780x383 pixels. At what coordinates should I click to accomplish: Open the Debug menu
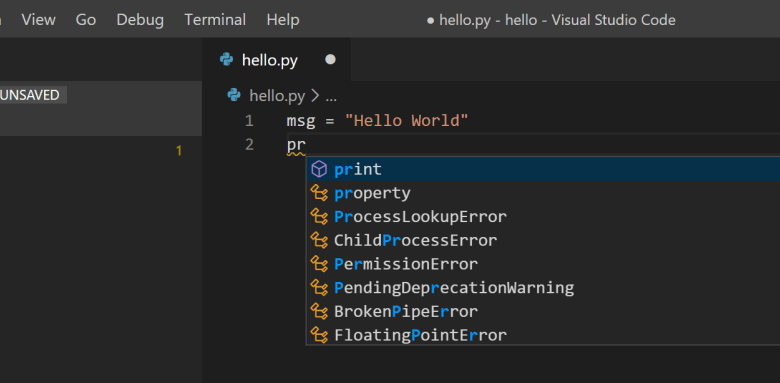(140, 20)
